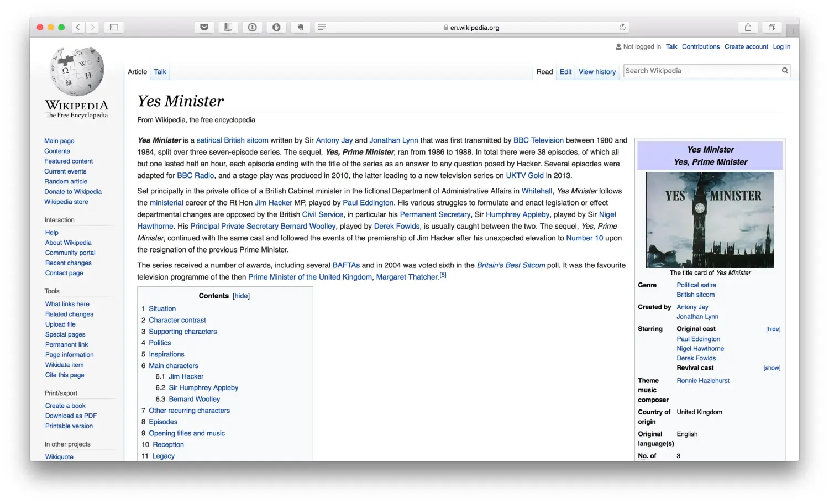Go back using Safari's back arrow
This screenshot has width=829, height=504.
pos(78,27)
